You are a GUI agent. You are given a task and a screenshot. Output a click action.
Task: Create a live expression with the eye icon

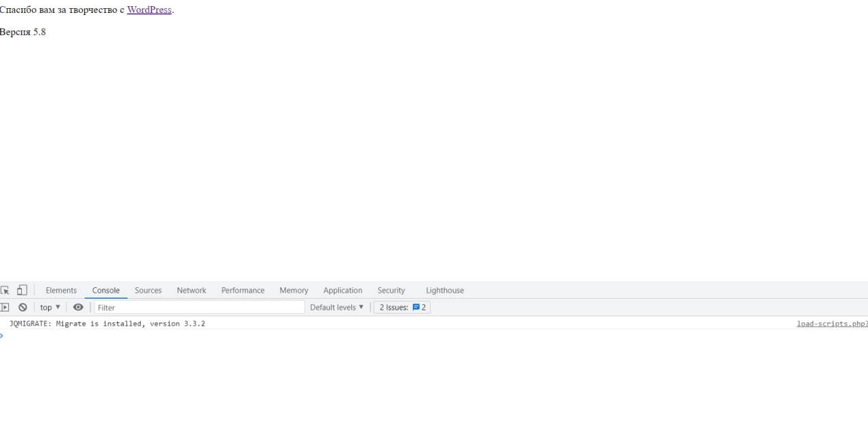(x=78, y=308)
